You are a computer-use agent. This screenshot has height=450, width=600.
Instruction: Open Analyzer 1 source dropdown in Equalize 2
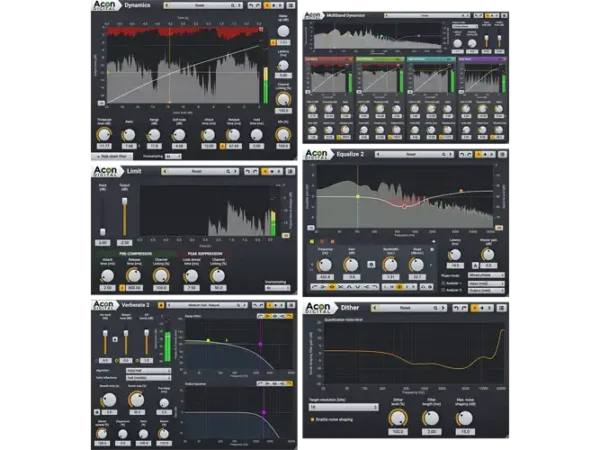(486, 283)
